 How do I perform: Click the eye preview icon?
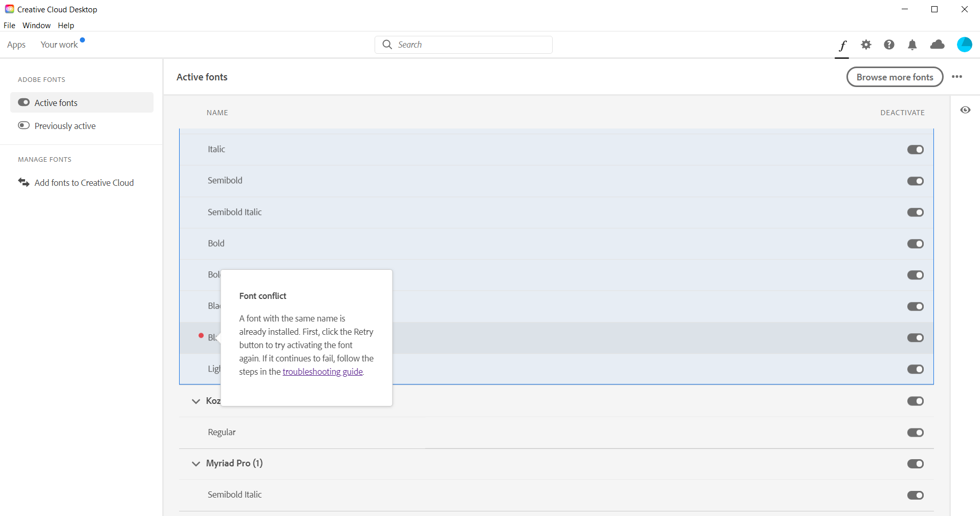pos(965,110)
